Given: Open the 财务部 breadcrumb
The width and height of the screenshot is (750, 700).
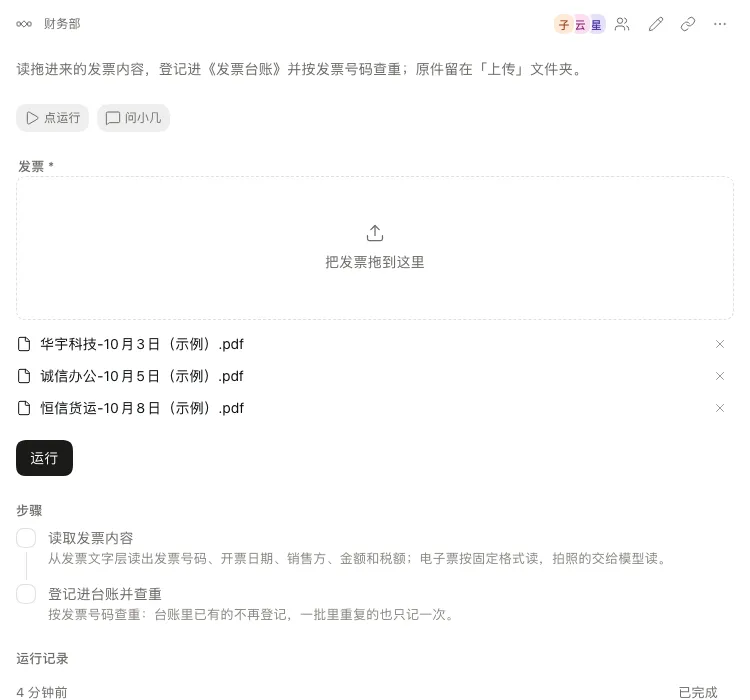Looking at the screenshot, I should click(62, 24).
